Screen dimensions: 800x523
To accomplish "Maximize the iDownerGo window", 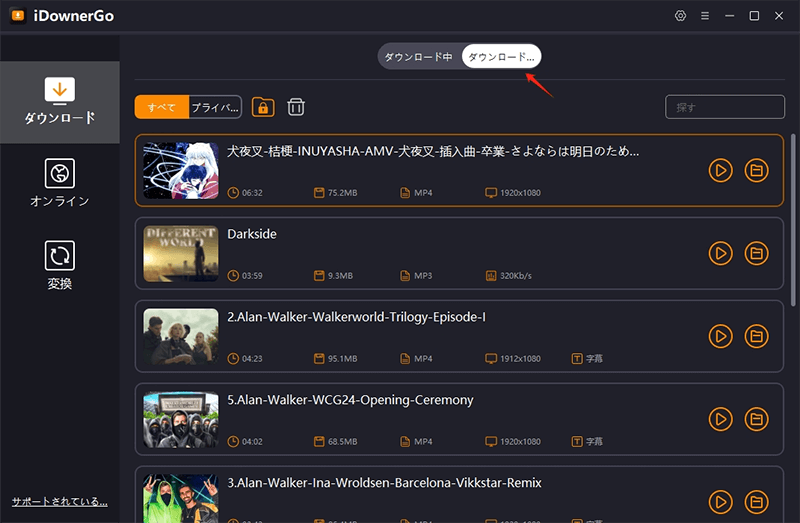I will pos(754,16).
